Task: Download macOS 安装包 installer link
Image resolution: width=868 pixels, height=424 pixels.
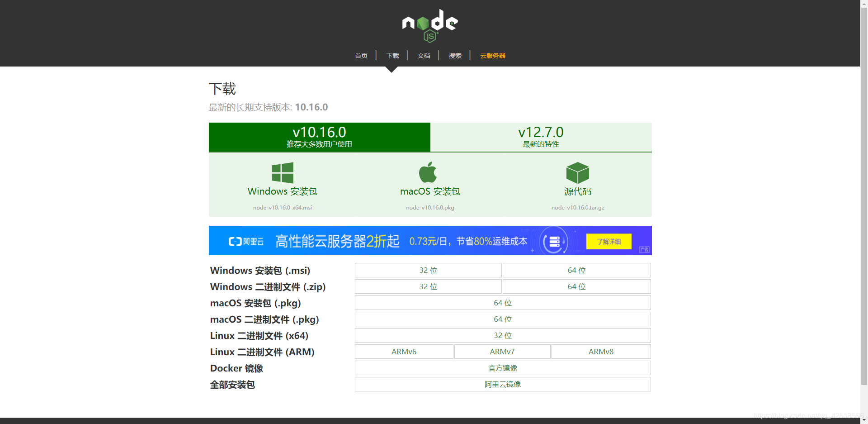Action: [x=430, y=191]
